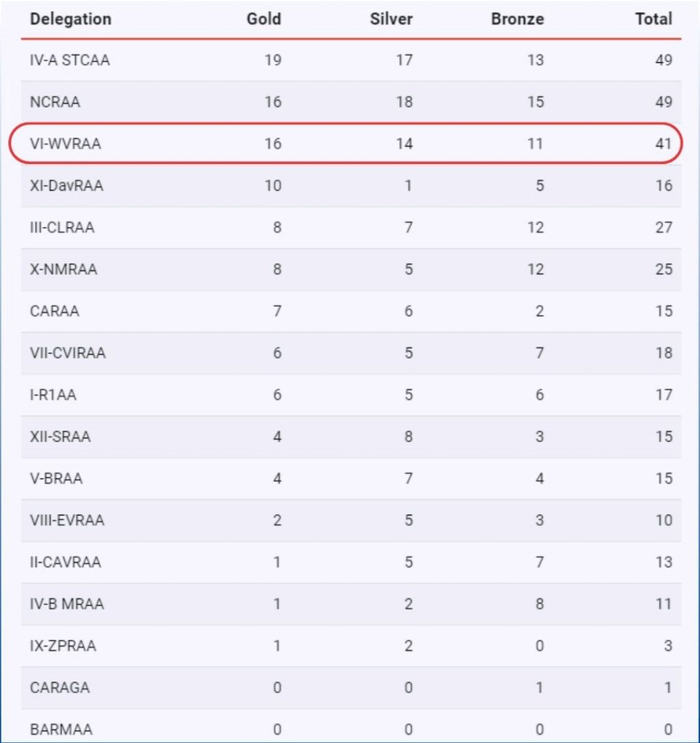This screenshot has width=700, height=743.
Task: Select the XI-DavRAA delegation name
Action: [66, 185]
